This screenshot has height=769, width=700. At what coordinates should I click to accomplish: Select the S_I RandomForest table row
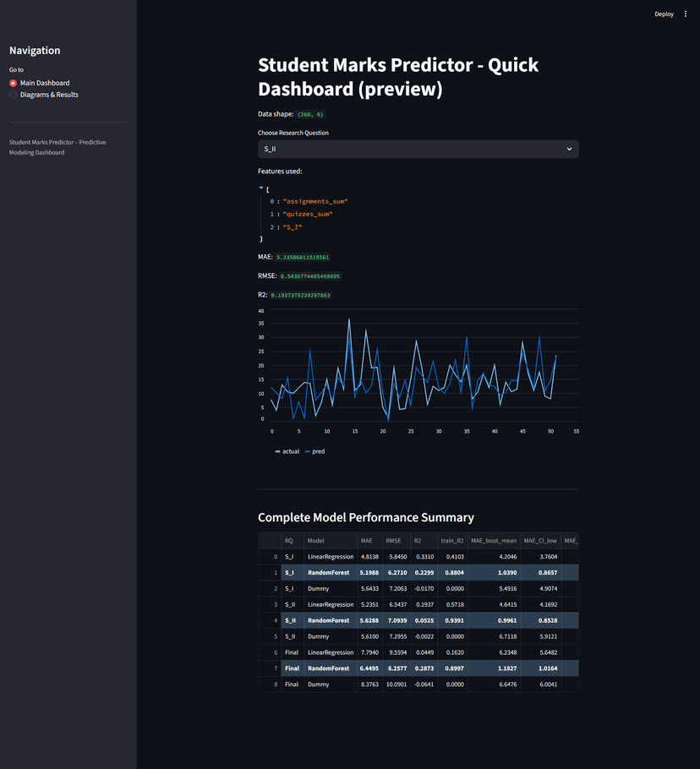pos(418,572)
